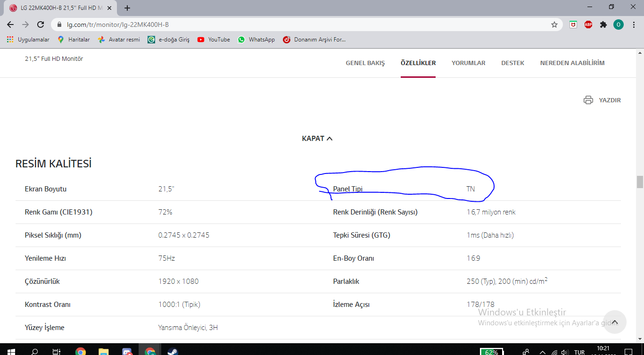Click the refresh rate value 75Hz

167,258
